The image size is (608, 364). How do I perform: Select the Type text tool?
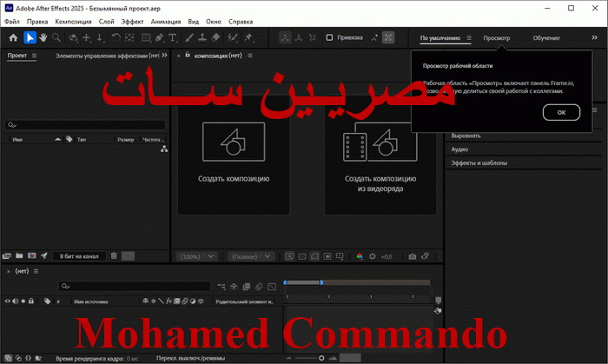(174, 37)
